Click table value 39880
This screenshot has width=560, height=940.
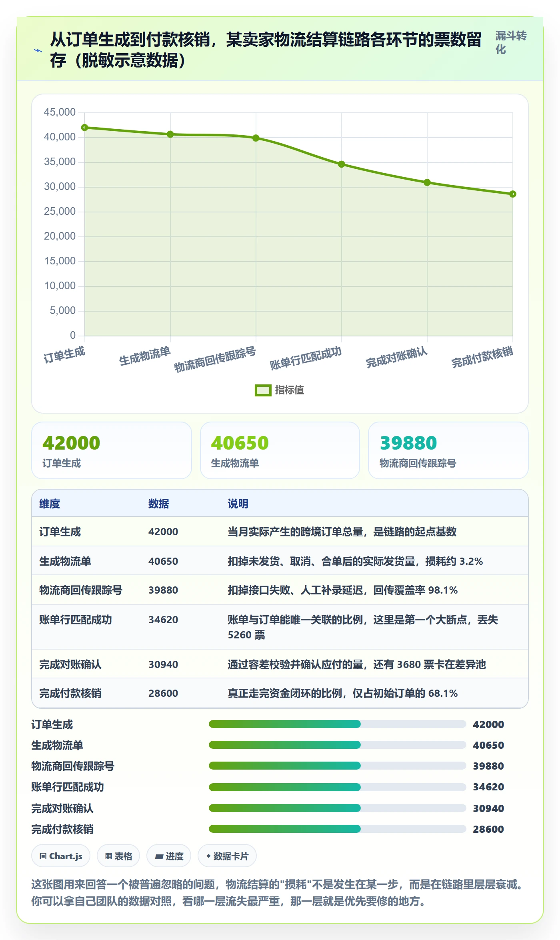pos(163,590)
